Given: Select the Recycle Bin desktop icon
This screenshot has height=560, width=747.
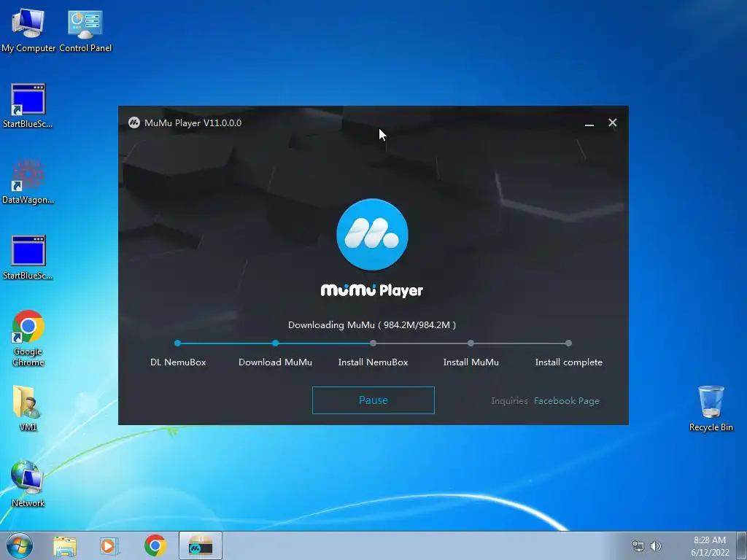Looking at the screenshot, I should tap(711, 408).
